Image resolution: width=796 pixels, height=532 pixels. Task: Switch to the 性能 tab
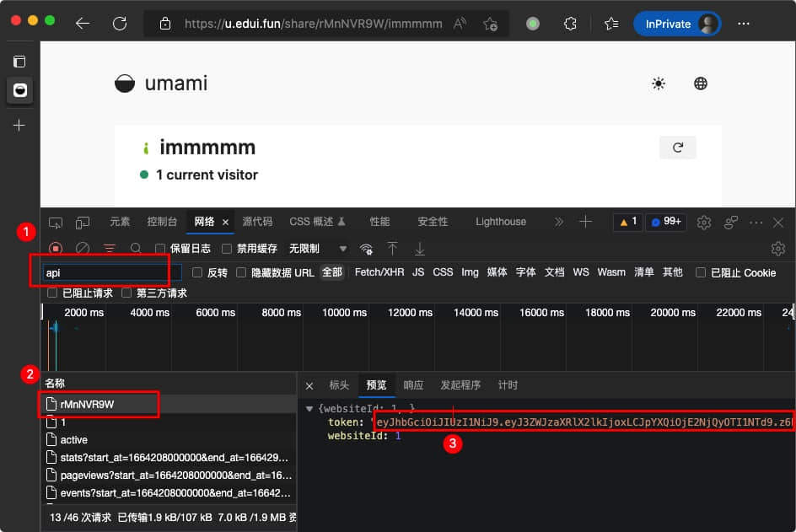coord(379,222)
